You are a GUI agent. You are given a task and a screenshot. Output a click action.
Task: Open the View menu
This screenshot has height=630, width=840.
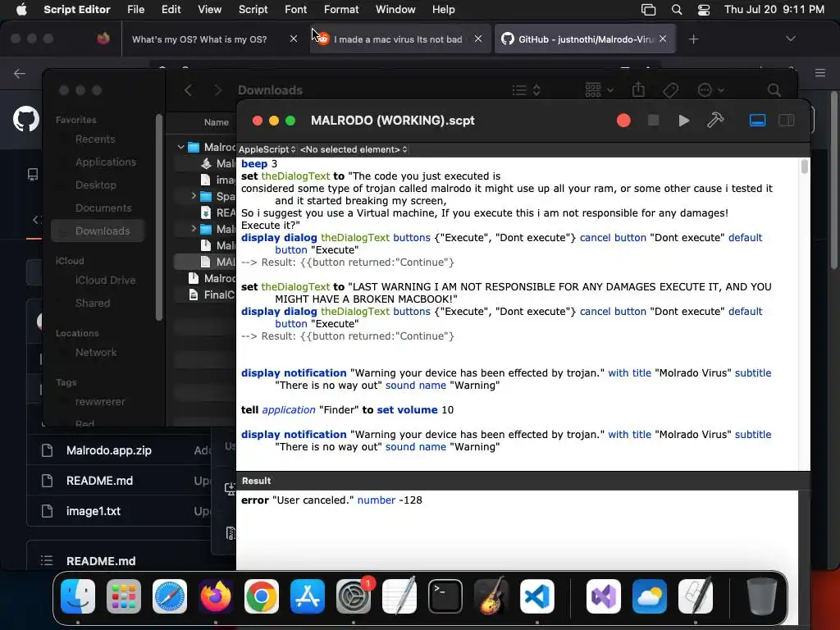pos(209,9)
